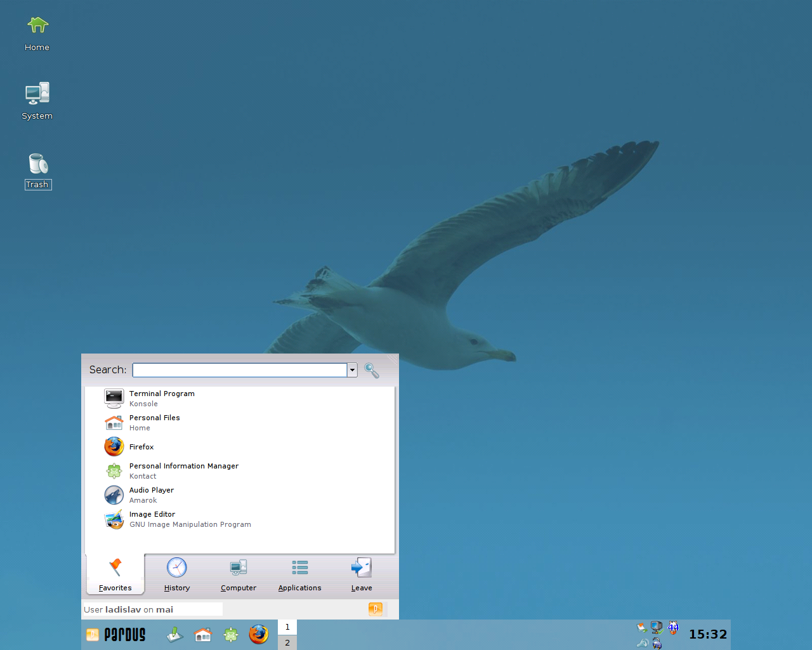Open Personal Files Home from favorites
This screenshot has width=812, height=650.
(x=240, y=423)
